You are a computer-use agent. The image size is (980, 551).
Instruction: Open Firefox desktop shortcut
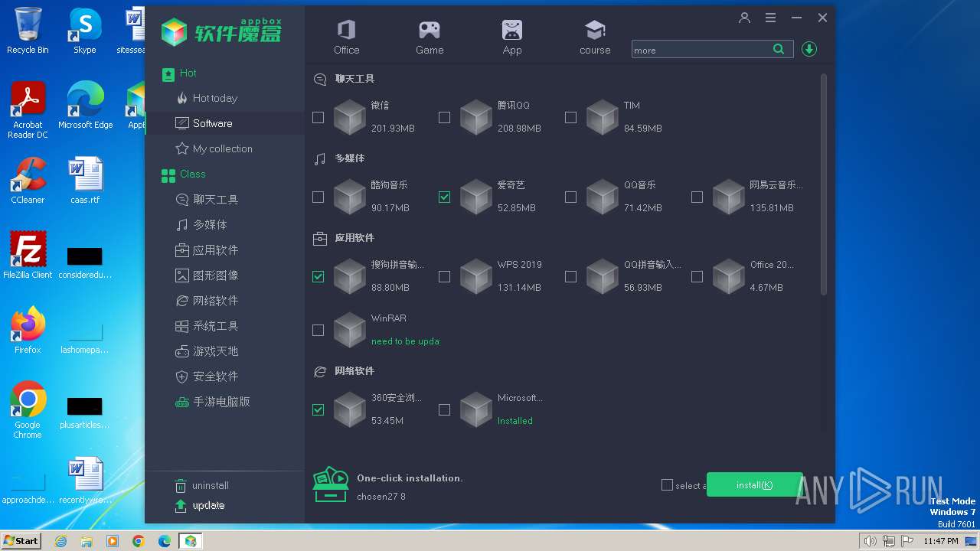(28, 330)
